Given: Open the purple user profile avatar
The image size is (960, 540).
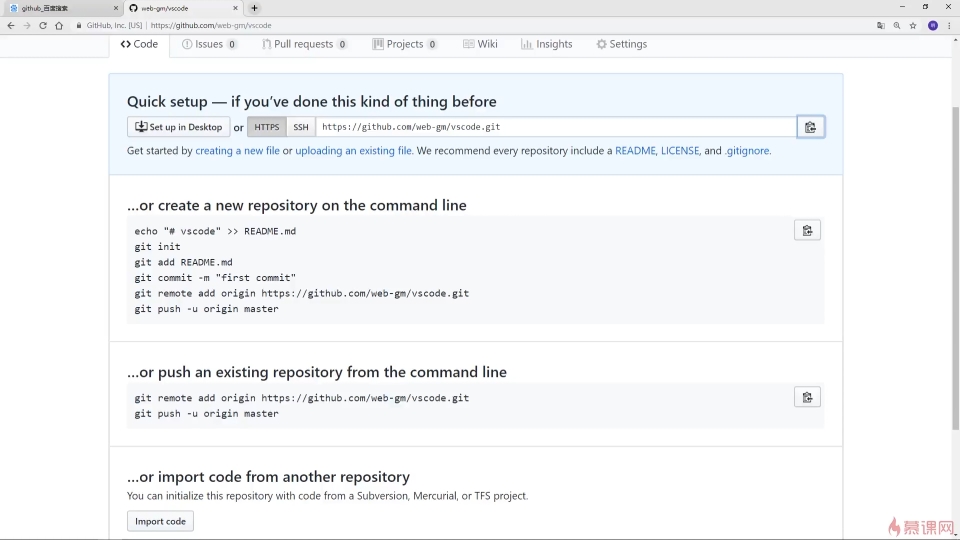Looking at the screenshot, I should point(932,25).
